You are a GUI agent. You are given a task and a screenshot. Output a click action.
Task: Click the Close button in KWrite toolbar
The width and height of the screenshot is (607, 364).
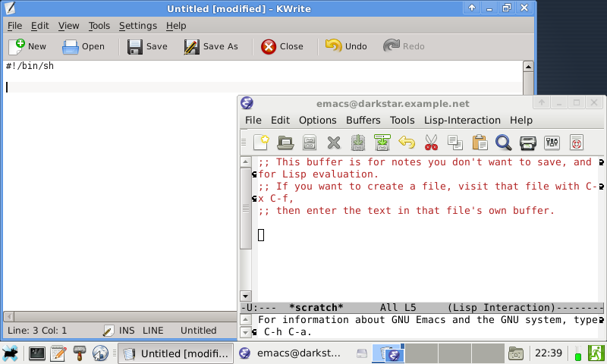282,46
